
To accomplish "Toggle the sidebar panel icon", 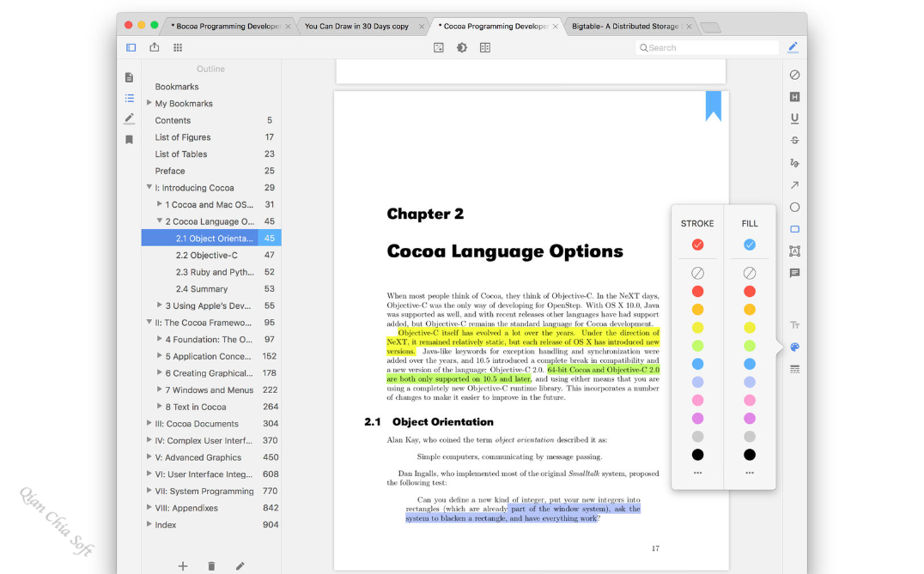I will (131, 48).
